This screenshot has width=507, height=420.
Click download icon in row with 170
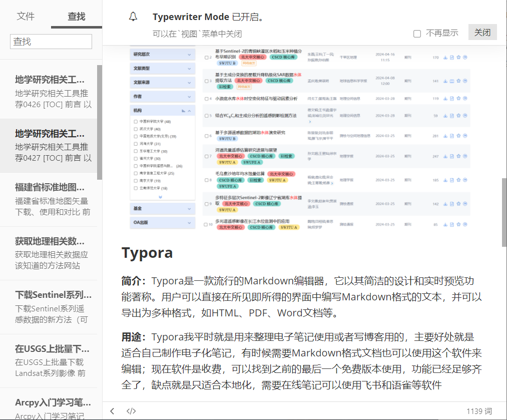point(445,58)
